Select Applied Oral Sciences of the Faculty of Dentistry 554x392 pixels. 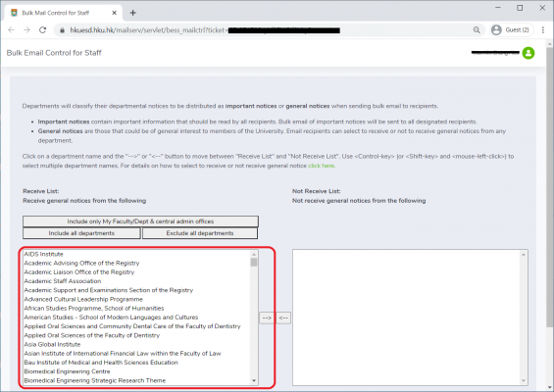136,335
